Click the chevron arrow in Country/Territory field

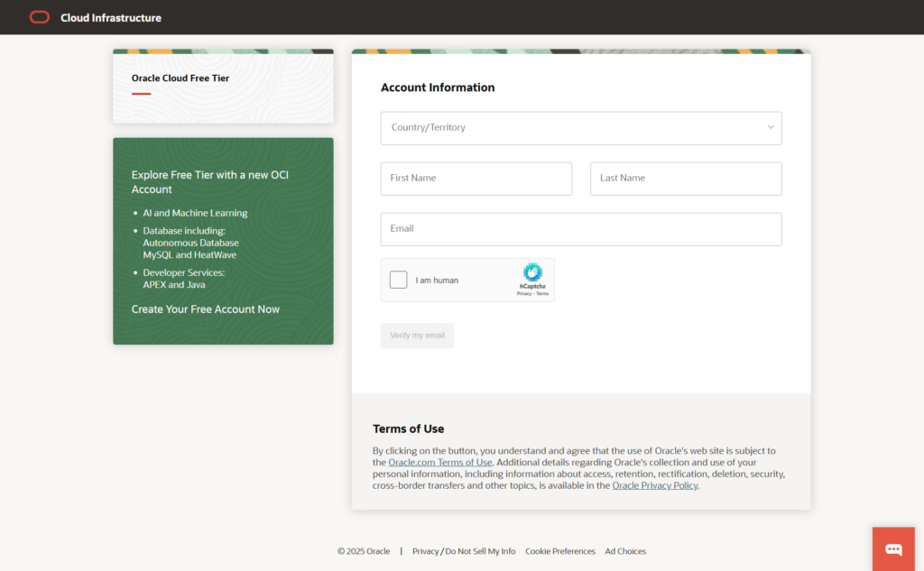pyautogui.click(x=771, y=127)
